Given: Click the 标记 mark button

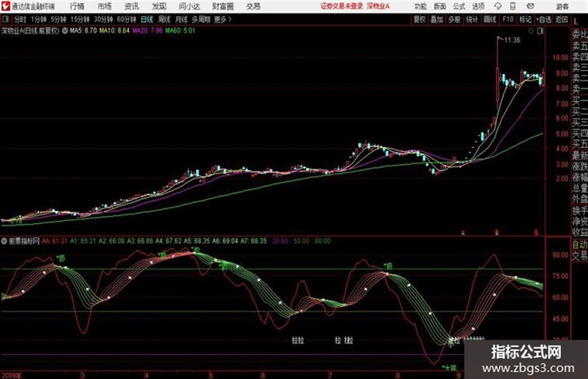Looking at the screenshot, I should [x=525, y=19].
